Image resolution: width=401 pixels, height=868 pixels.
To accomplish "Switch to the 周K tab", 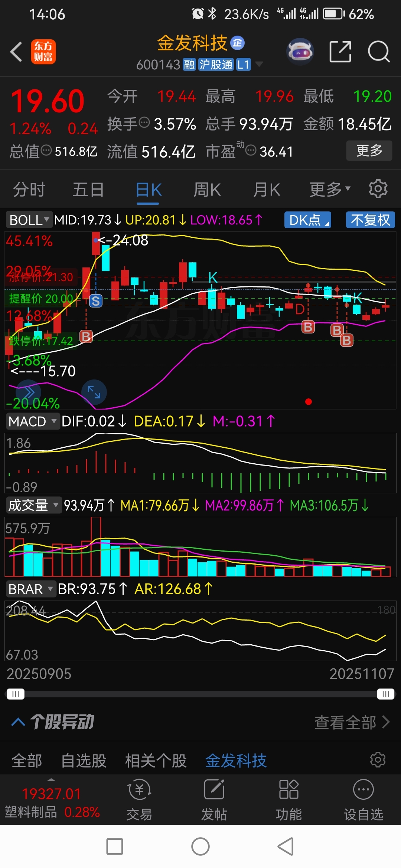I will (207, 190).
